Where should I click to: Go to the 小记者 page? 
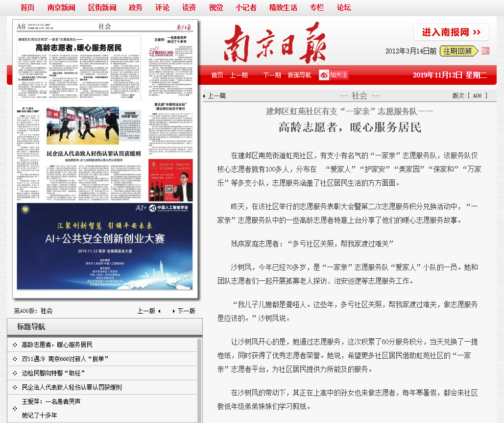pyautogui.click(x=246, y=7)
